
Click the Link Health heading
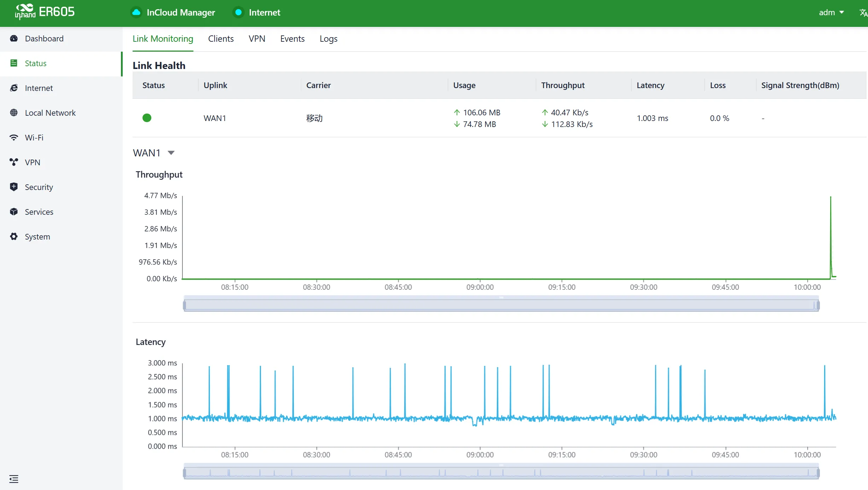(159, 65)
